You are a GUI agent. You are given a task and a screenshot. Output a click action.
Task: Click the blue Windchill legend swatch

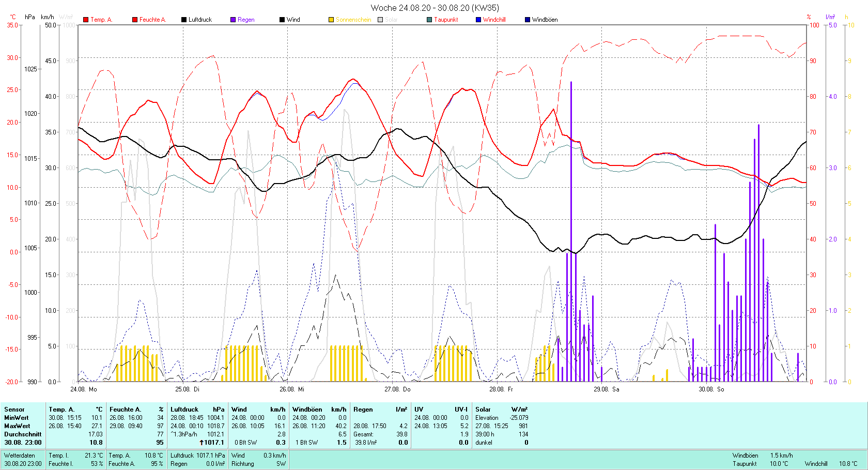(478, 20)
